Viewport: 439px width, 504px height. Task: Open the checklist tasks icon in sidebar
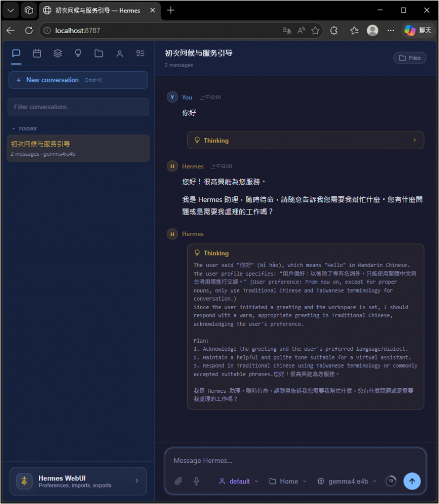(140, 54)
